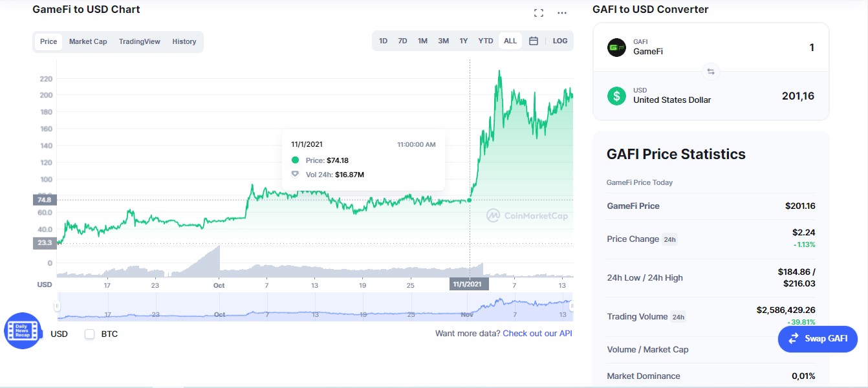Open the Daily News Recap widget
The height and width of the screenshot is (388, 868).
click(23, 330)
